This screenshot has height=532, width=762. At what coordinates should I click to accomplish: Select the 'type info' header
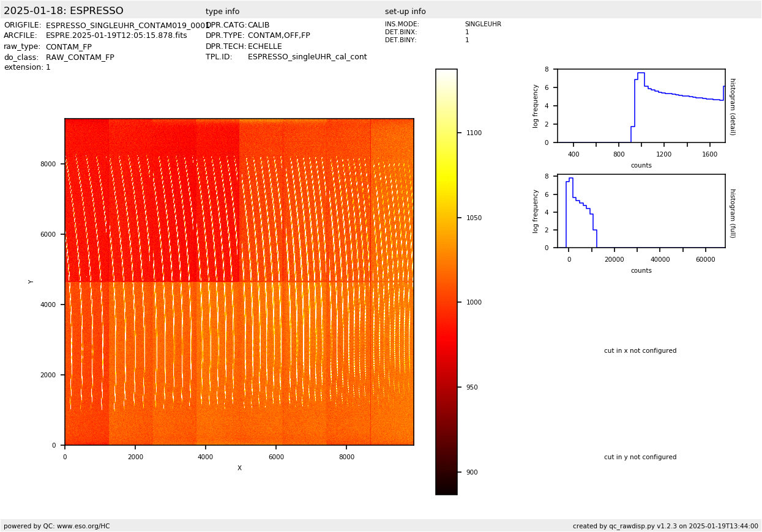tap(222, 12)
